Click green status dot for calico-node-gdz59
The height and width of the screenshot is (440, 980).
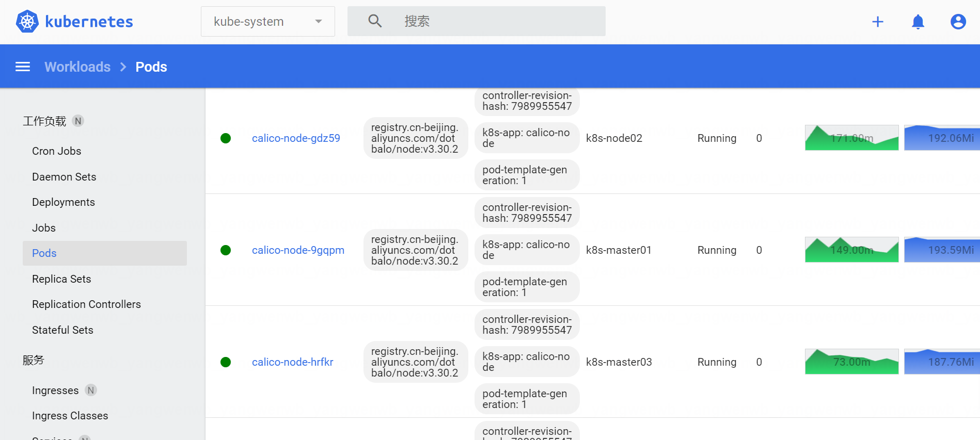226,138
